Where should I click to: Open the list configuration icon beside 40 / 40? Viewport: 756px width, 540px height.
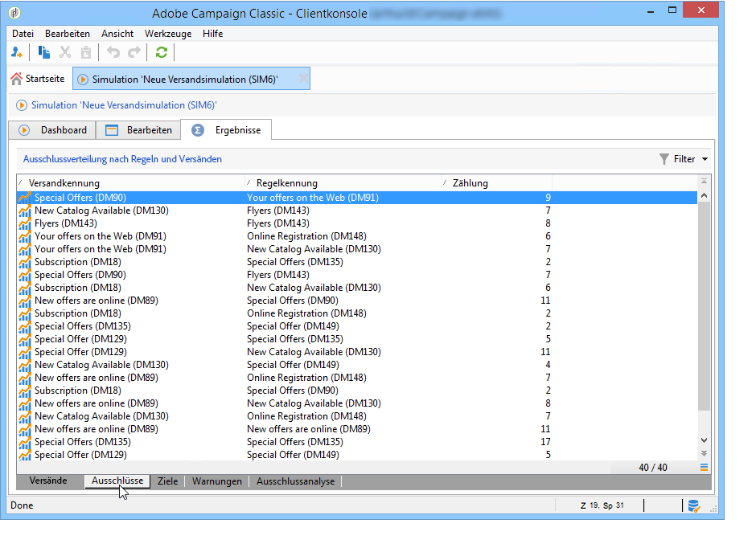pos(704,467)
